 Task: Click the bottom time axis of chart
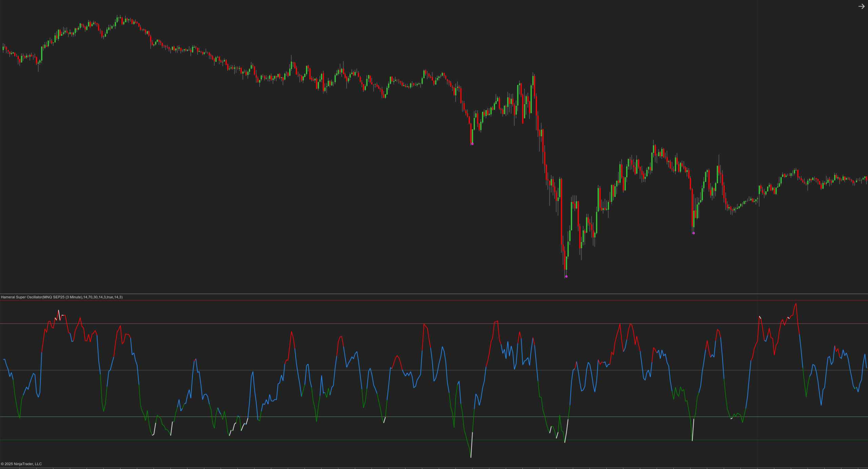[434, 468]
